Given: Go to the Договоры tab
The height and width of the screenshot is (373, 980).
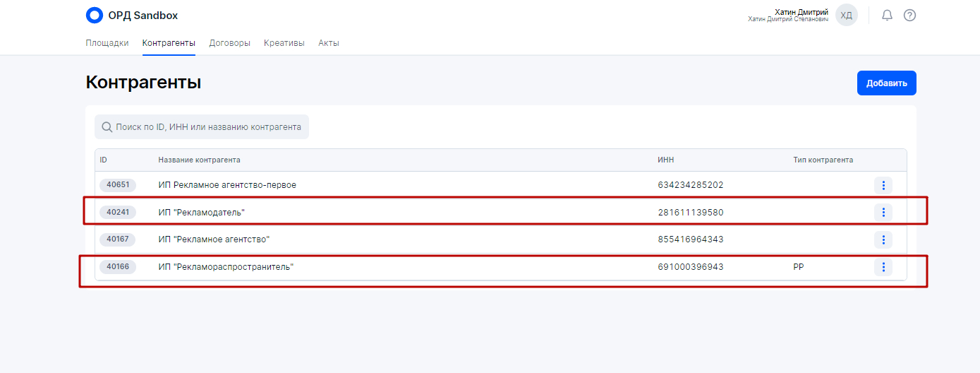Looking at the screenshot, I should (229, 43).
